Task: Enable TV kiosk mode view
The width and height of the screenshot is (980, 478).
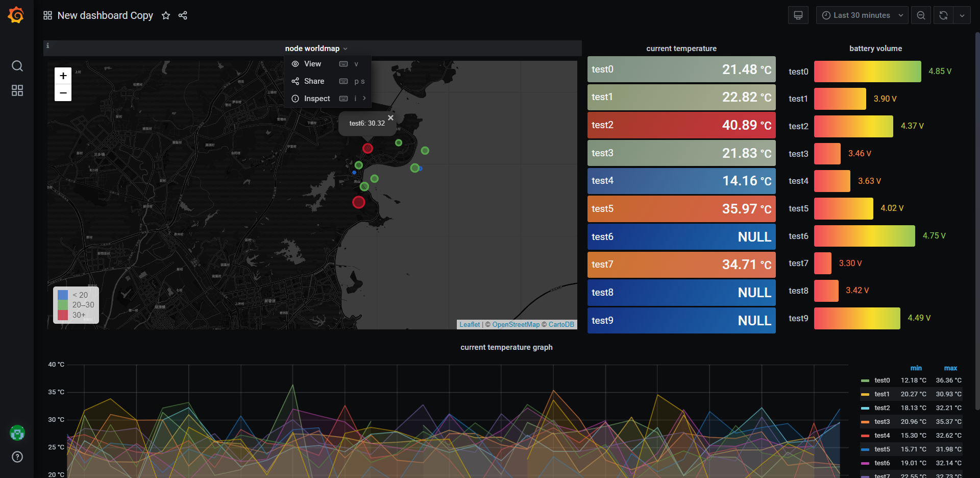Action: [798, 15]
